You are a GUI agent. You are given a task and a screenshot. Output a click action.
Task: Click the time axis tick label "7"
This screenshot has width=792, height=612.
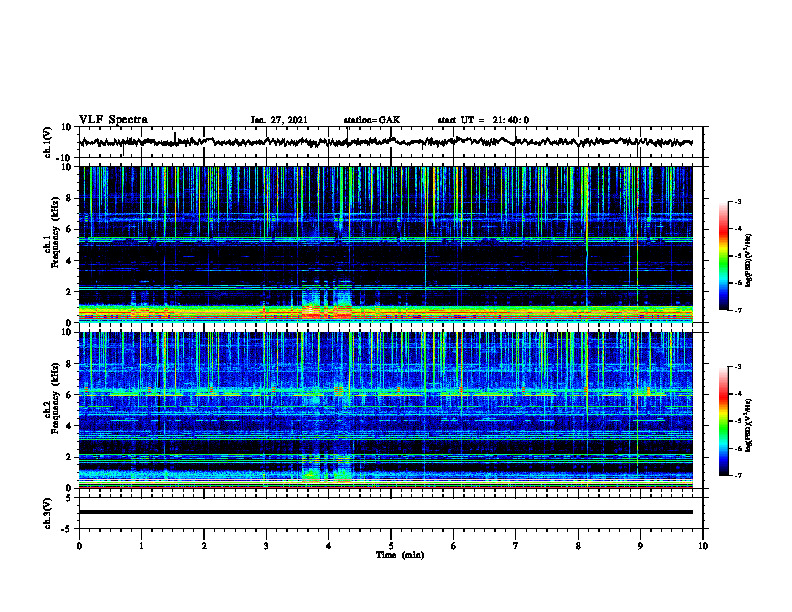point(516,546)
